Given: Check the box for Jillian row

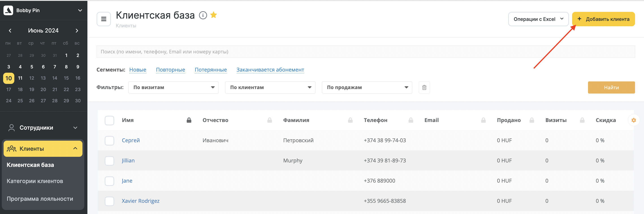Looking at the screenshot, I should point(109,161).
